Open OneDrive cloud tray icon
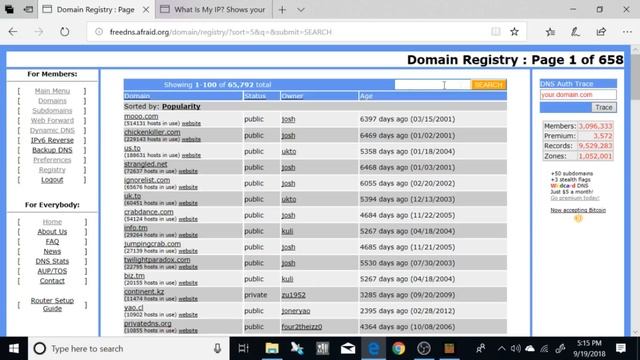This screenshot has width=640, height=360. [x=530, y=349]
